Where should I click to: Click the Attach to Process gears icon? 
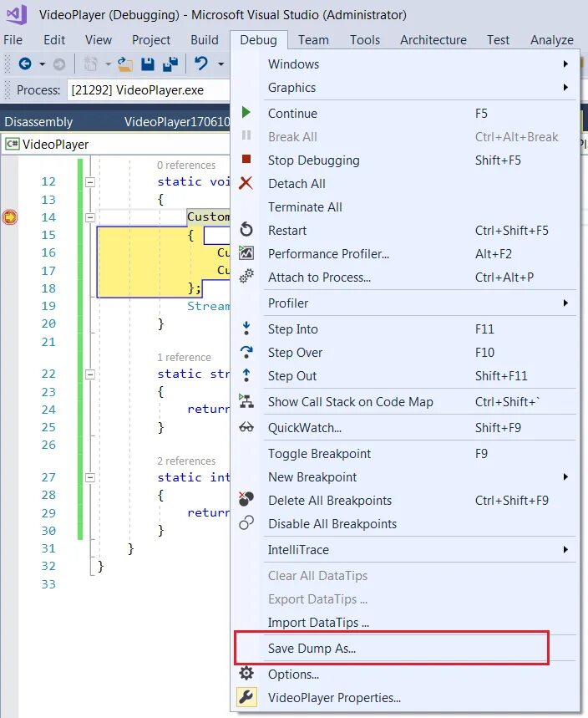point(246,276)
